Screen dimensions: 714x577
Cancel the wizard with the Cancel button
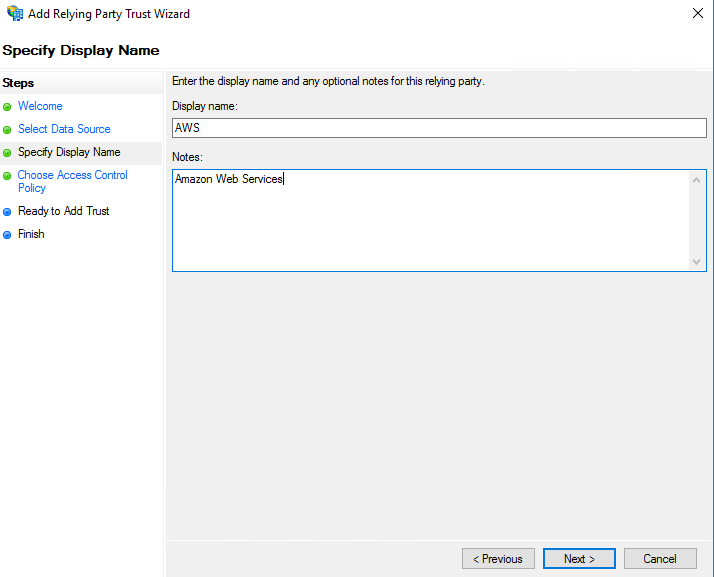point(660,559)
